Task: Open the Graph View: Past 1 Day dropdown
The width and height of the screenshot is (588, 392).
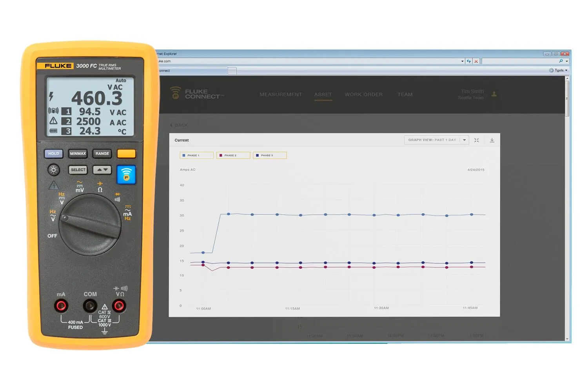Action: pyautogui.click(x=437, y=140)
